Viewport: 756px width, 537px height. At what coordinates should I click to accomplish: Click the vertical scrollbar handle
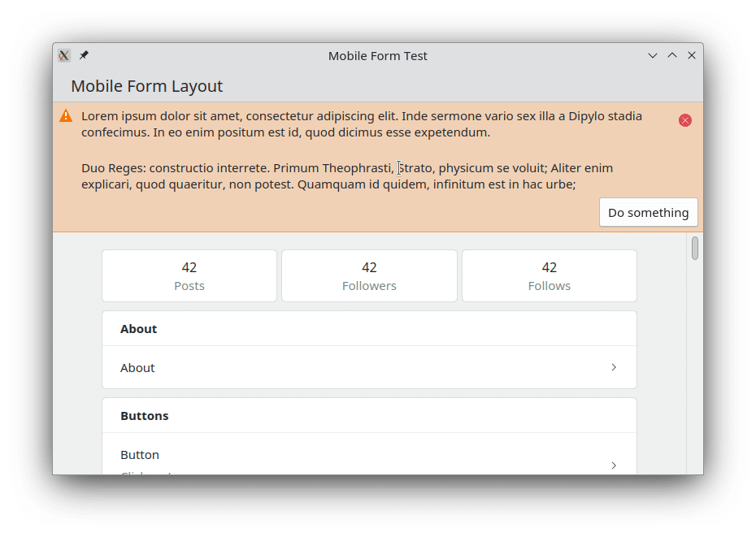pos(695,249)
